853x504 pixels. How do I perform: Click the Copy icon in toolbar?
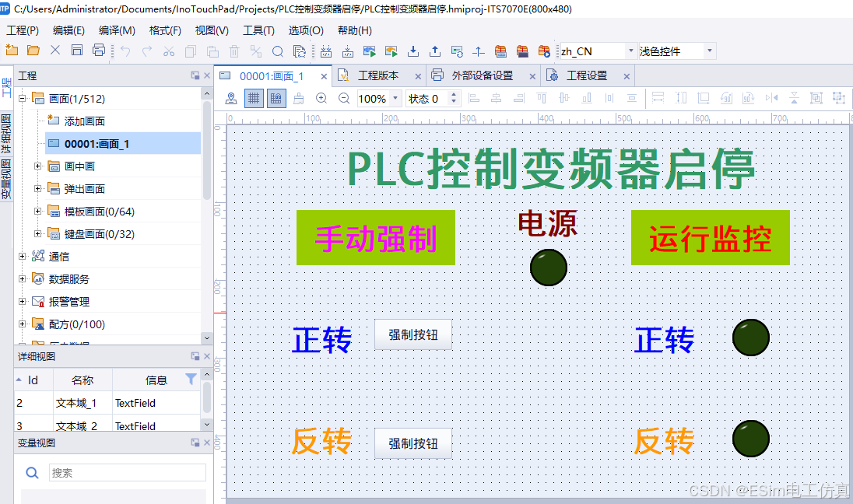click(x=191, y=51)
